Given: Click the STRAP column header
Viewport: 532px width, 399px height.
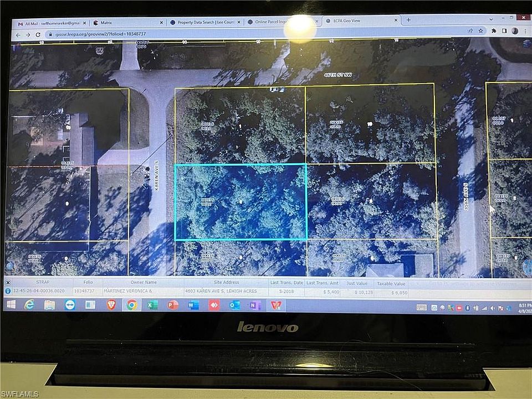Looking at the screenshot, I should [43, 282].
